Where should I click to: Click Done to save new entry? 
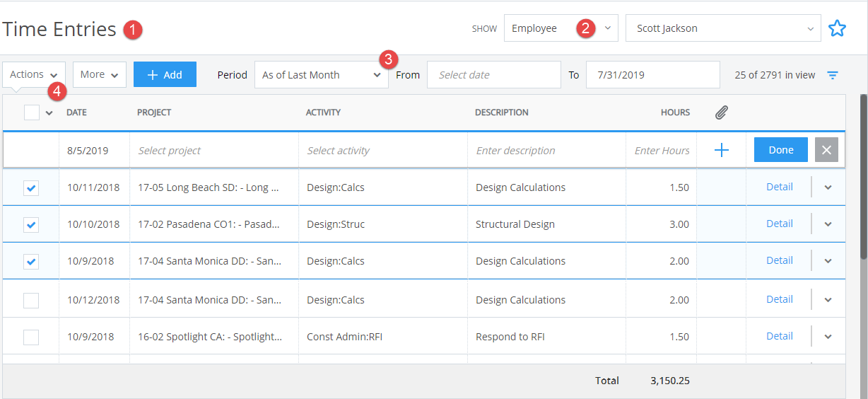[781, 150]
